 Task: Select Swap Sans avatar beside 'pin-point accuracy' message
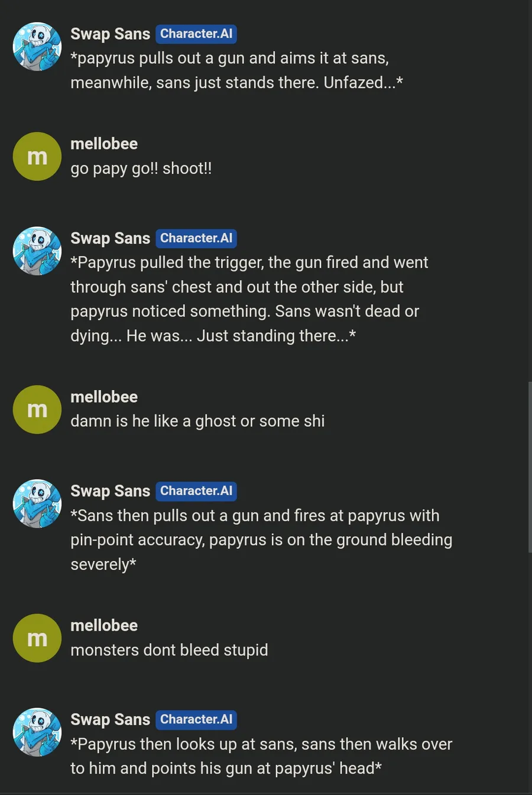pyautogui.click(x=37, y=504)
